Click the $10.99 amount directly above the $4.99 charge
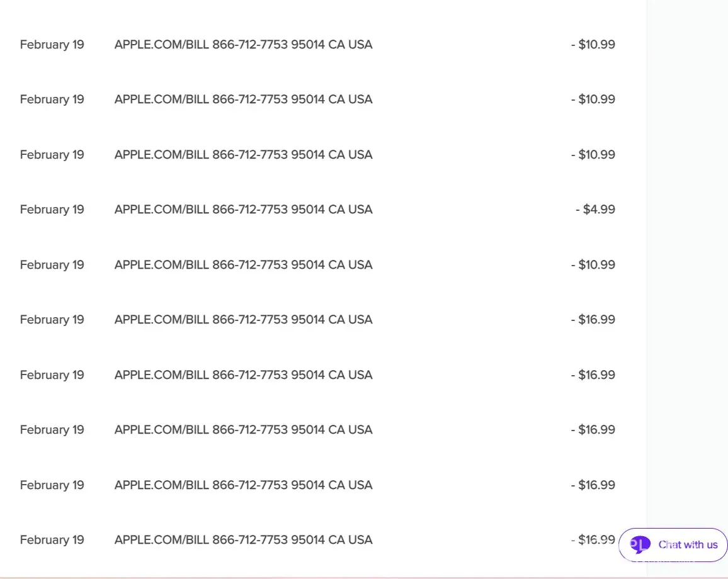Screen dimensions: 728x579 point(593,155)
